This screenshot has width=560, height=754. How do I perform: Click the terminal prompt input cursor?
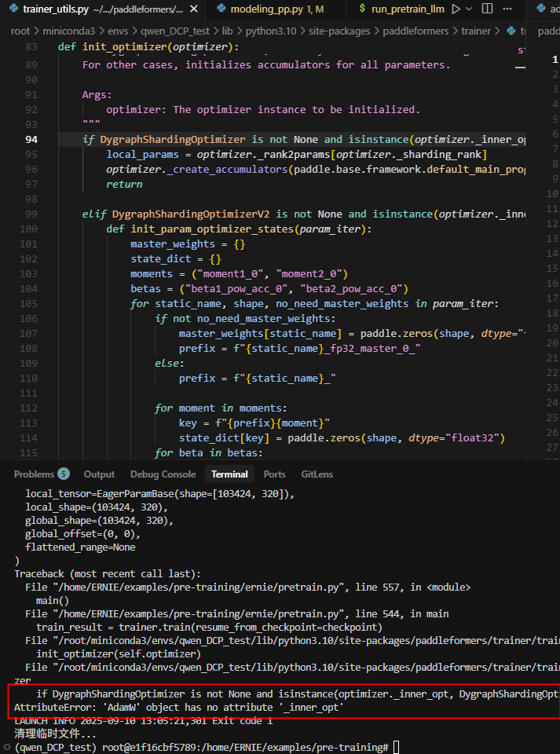coord(396,747)
